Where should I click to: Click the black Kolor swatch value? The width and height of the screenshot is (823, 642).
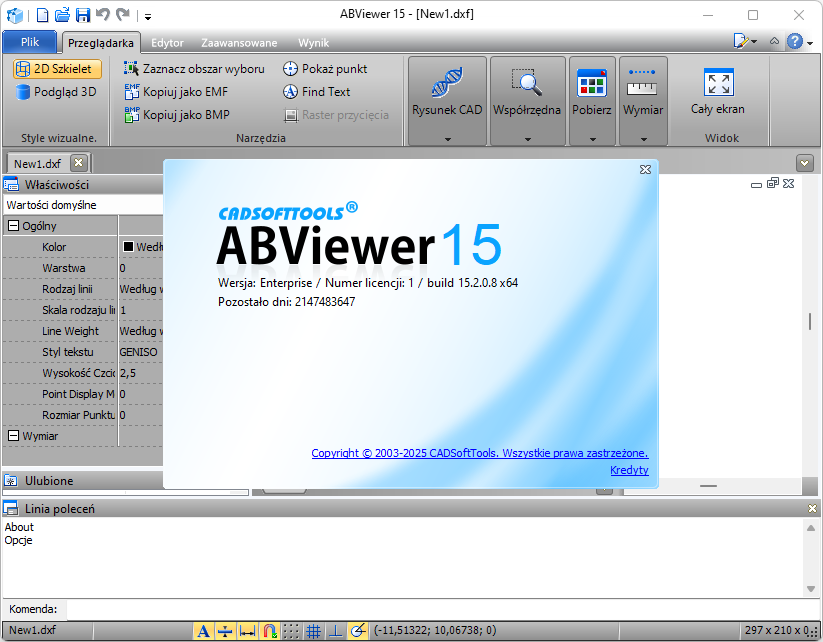tap(129, 247)
